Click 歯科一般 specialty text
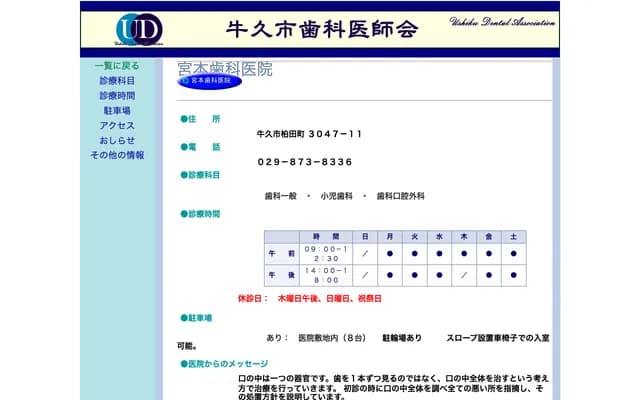The width and height of the screenshot is (640, 400). click(x=281, y=196)
